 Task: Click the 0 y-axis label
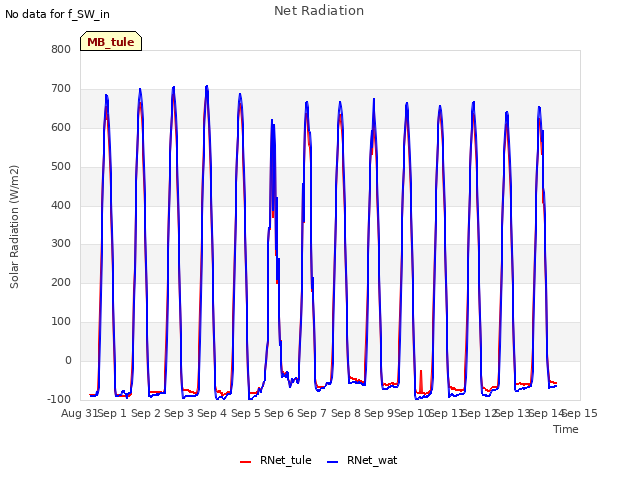pyautogui.click(x=68, y=360)
